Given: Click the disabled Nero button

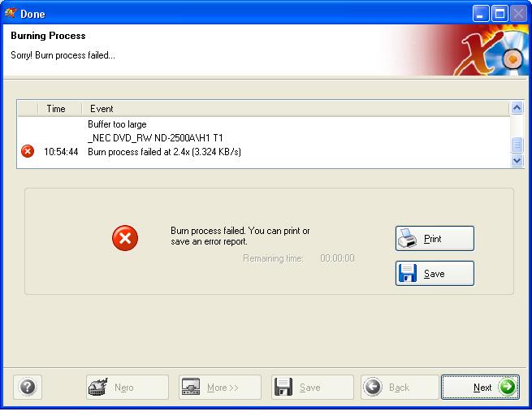Looking at the screenshot, I should [128, 387].
